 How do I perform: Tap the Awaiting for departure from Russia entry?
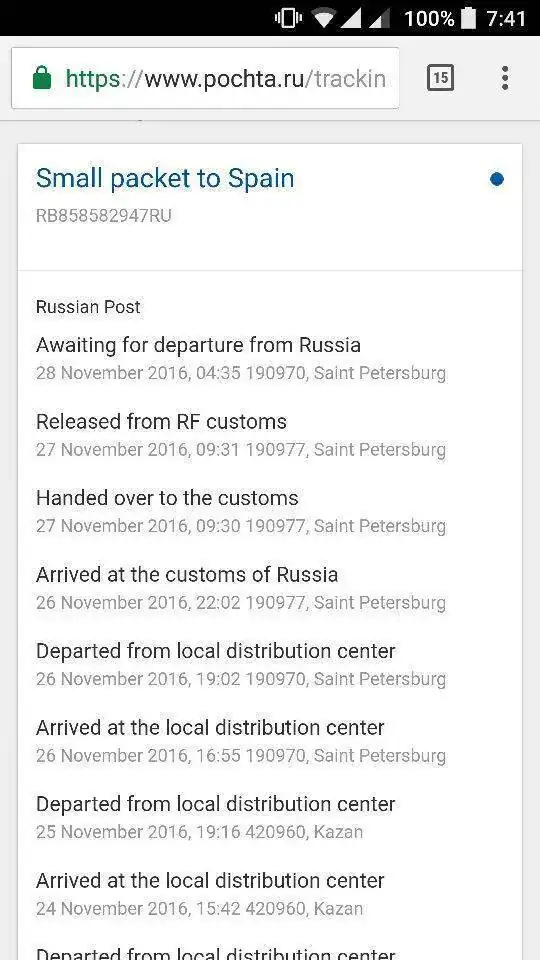coord(241,358)
